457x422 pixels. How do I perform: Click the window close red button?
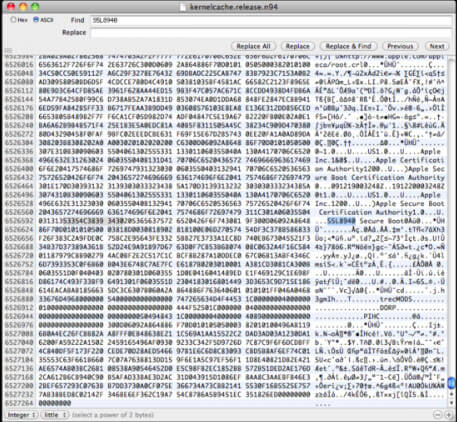pyautogui.click(x=11, y=6)
